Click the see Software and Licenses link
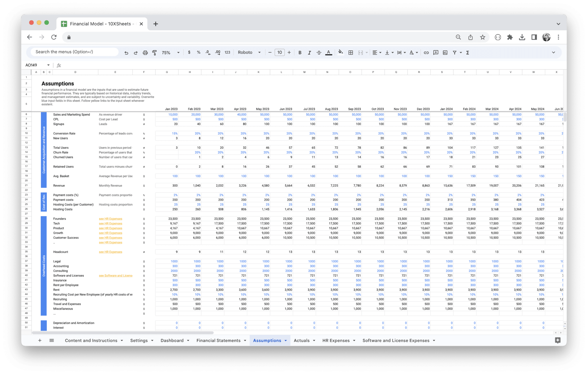Screen dimensions: 588x374 pos(115,275)
